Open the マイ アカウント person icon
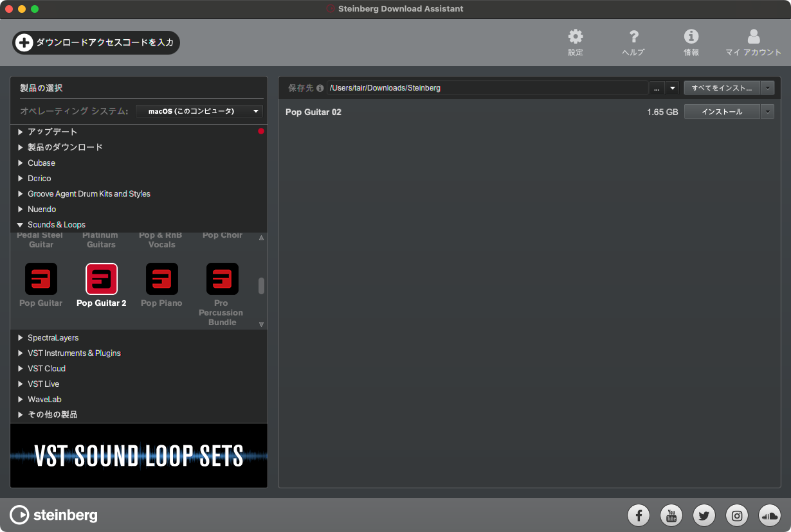Image resolution: width=791 pixels, height=532 pixels. [x=754, y=37]
